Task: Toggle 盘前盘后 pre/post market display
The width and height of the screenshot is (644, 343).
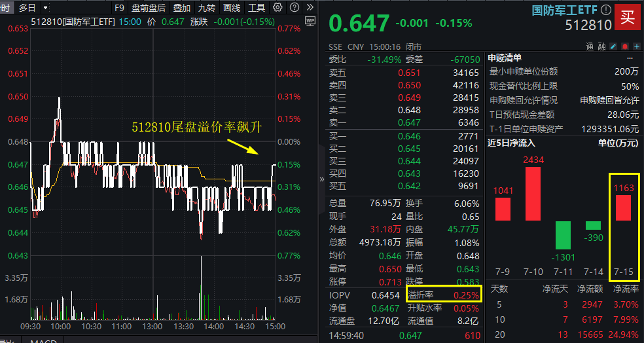Action: point(149,7)
